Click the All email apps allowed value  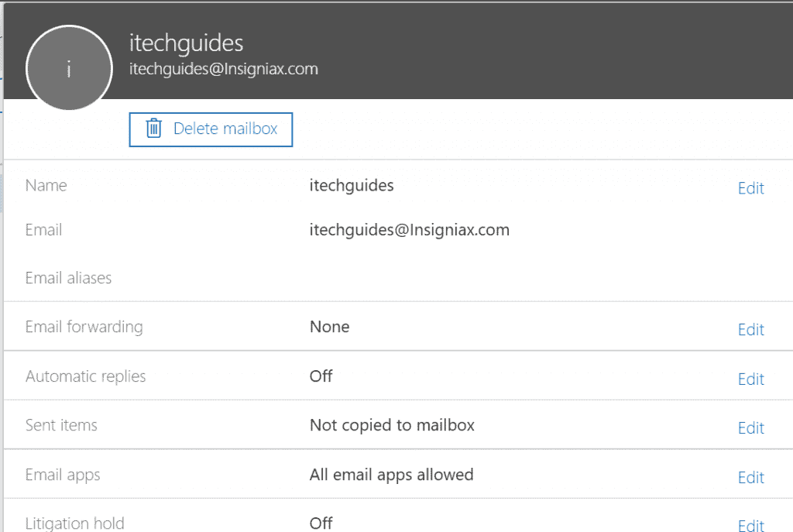[x=392, y=474]
